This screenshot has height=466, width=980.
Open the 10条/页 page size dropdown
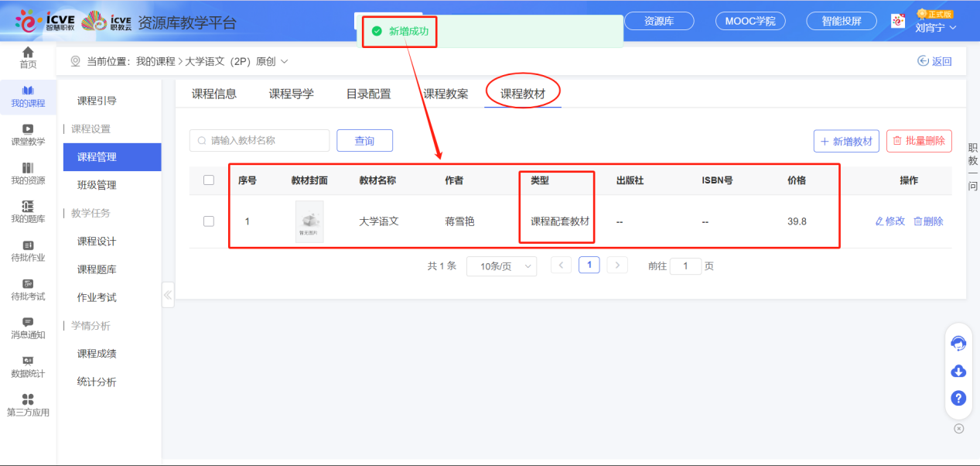pos(501,266)
